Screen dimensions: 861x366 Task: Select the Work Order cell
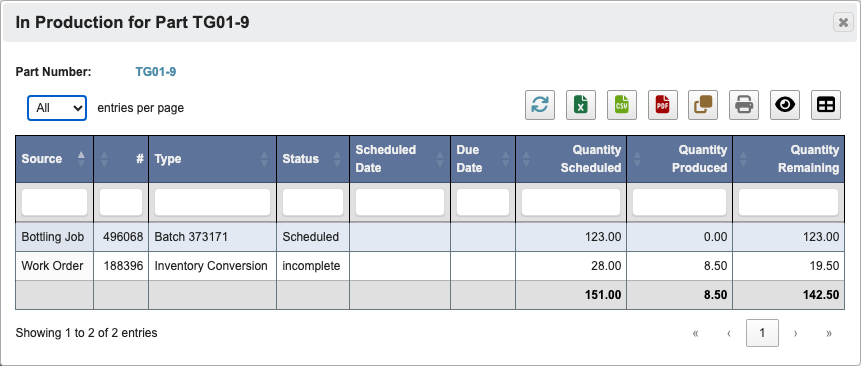point(54,266)
